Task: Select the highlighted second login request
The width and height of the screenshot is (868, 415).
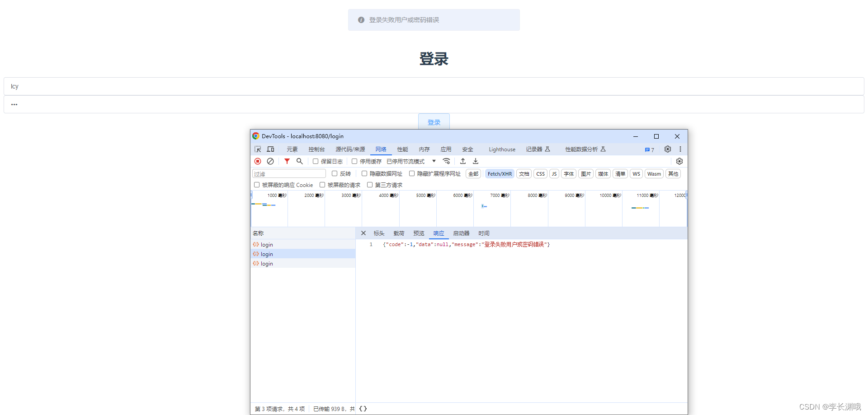Action: pos(303,254)
